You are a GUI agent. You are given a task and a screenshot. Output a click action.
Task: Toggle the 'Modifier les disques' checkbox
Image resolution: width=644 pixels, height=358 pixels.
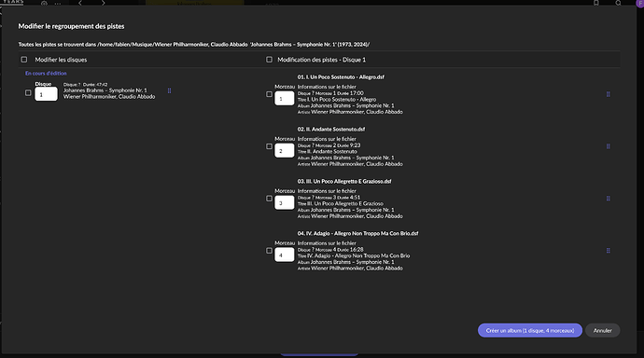pos(24,60)
